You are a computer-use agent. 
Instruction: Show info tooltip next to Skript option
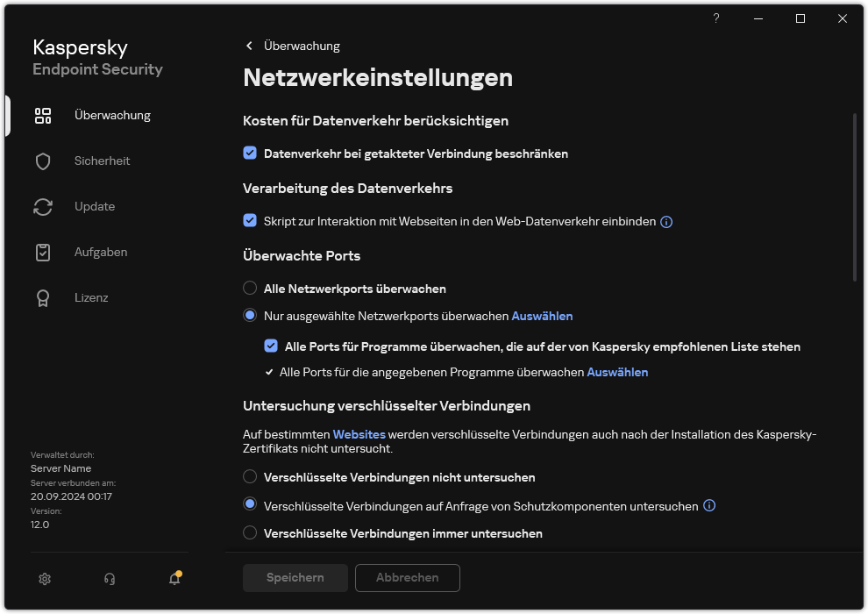tap(665, 221)
